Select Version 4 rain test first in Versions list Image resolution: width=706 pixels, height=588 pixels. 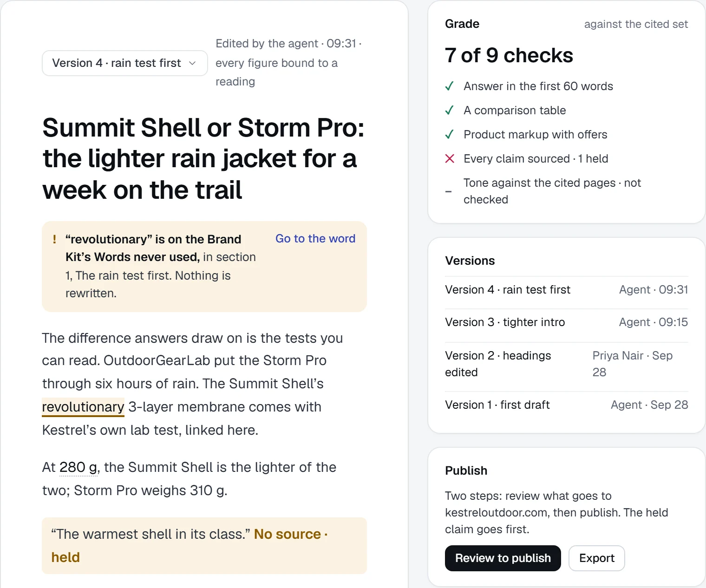566,290
